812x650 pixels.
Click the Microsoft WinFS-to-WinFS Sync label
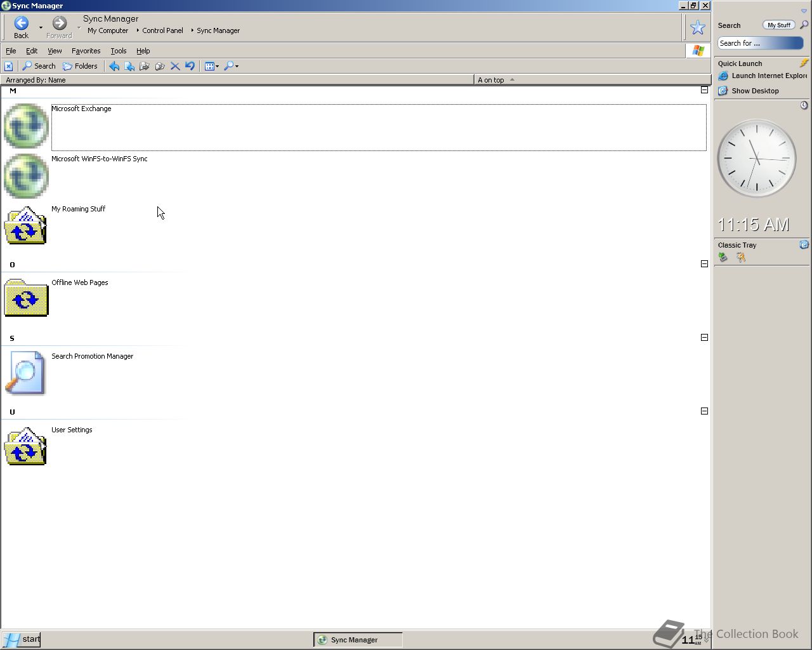(x=100, y=159)
